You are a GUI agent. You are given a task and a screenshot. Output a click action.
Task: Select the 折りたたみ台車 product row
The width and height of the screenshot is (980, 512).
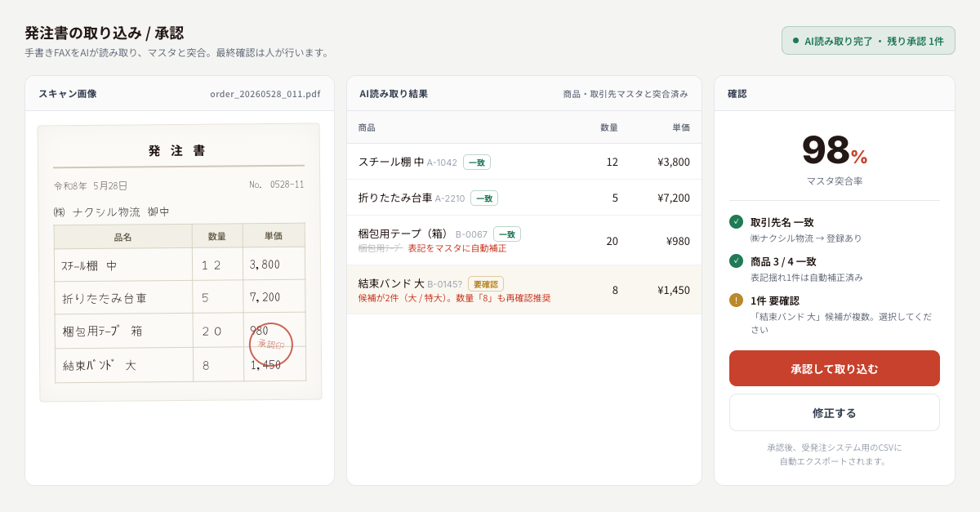pos(524,198)
